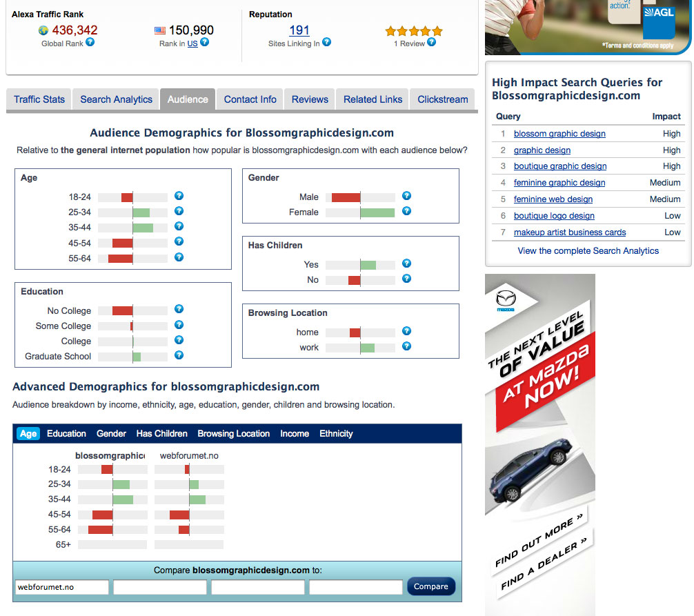
Task: Click the 436,342 global rank number
Action: 75,30
